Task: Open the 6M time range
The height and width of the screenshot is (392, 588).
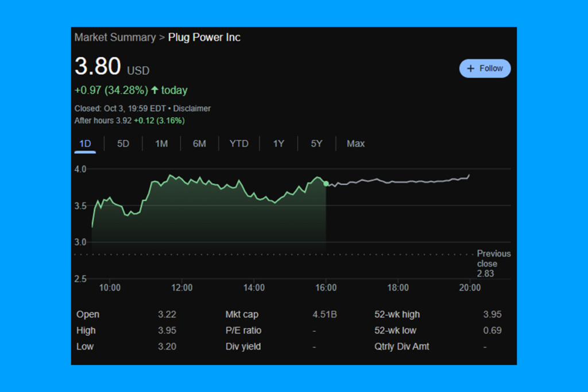Action: [x=199, y=143]
